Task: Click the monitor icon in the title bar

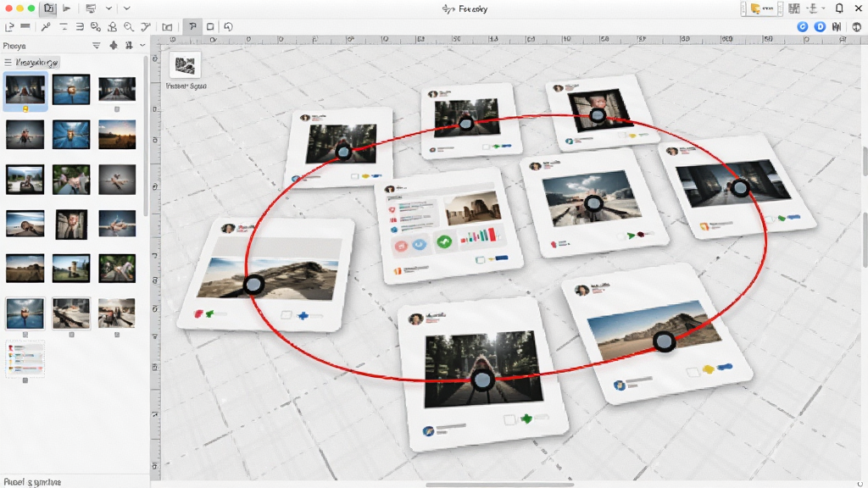Action: click(x=91, y=8)
